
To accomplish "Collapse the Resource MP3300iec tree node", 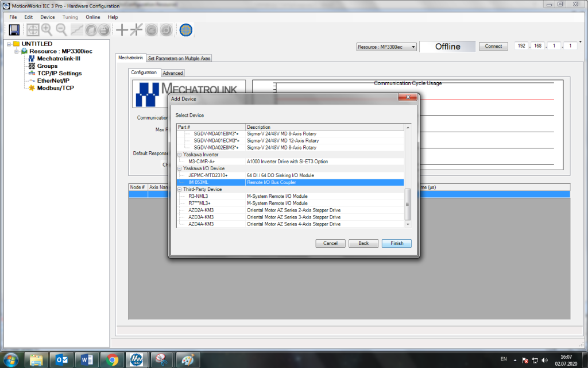I will coord(16,51).
